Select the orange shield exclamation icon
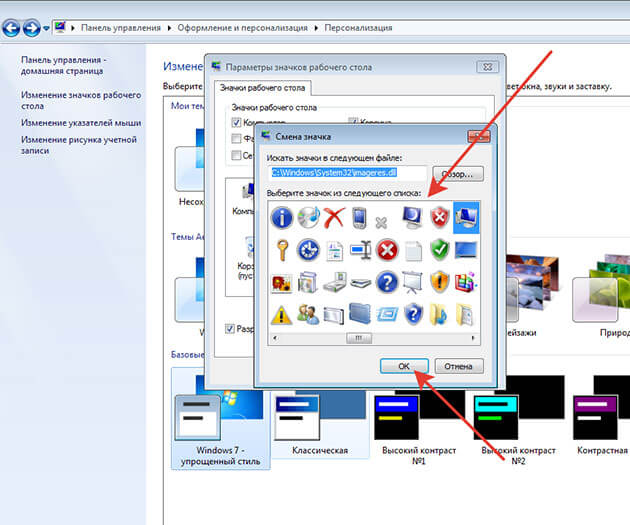 click(440, 282)
